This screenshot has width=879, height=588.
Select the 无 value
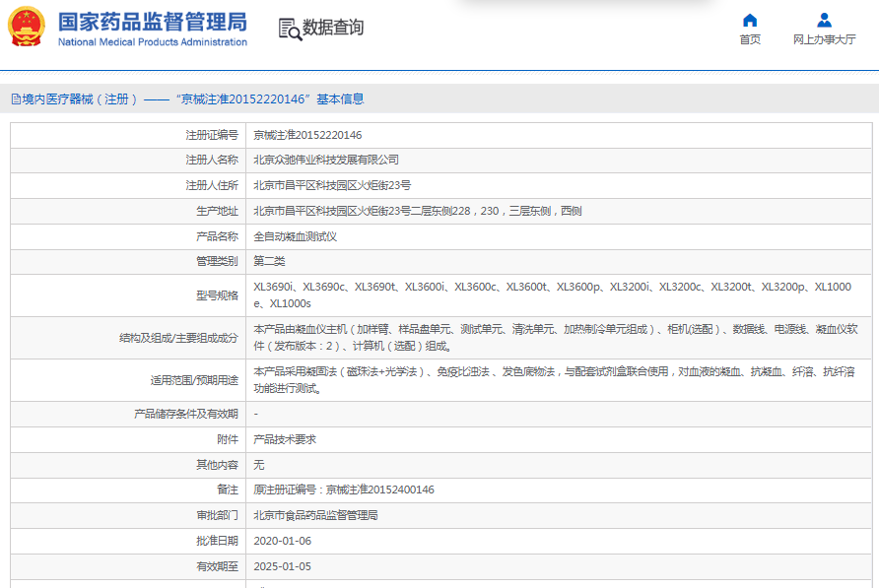point(258,465)
